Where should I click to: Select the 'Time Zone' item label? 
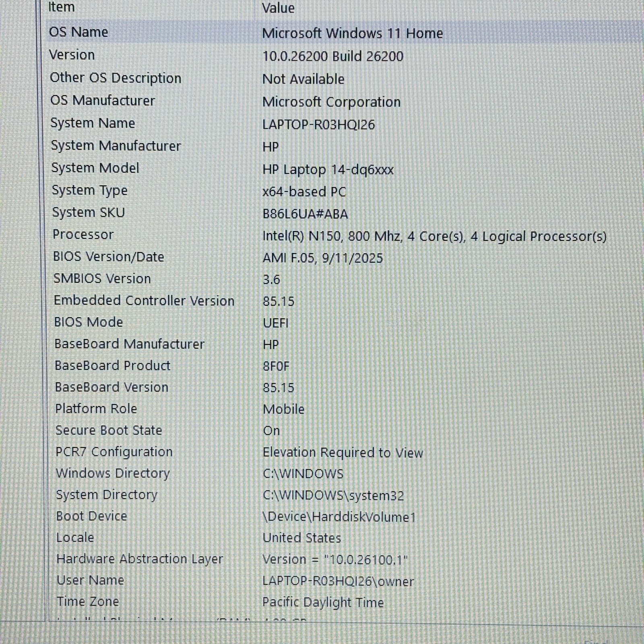click(88, 601)
